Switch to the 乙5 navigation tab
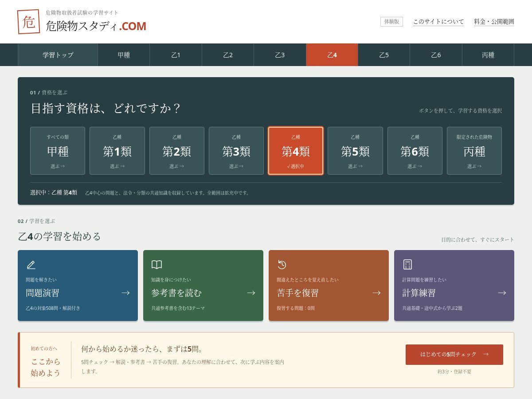532x399 pixels. tap(384, 55)
